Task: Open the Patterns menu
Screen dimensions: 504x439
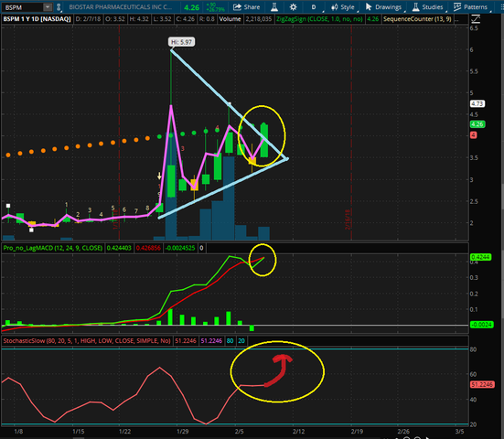Action: [x=470, y=6]
